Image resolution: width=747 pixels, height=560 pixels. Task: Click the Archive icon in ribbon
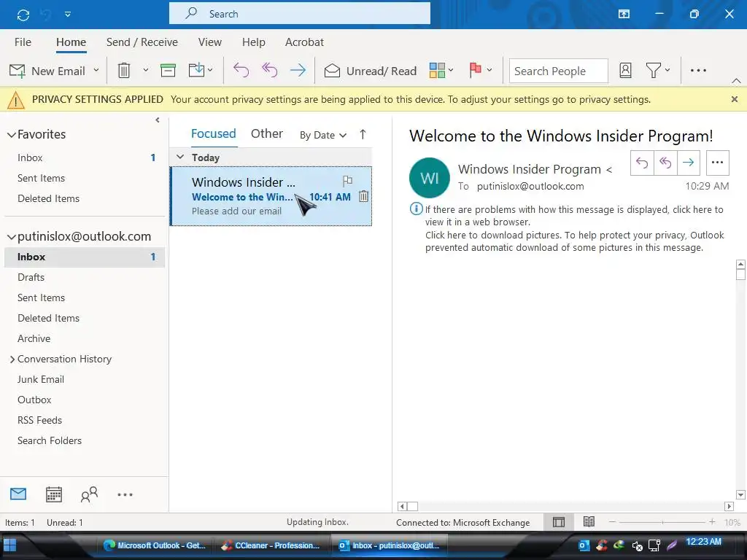[x=168, y=71]
